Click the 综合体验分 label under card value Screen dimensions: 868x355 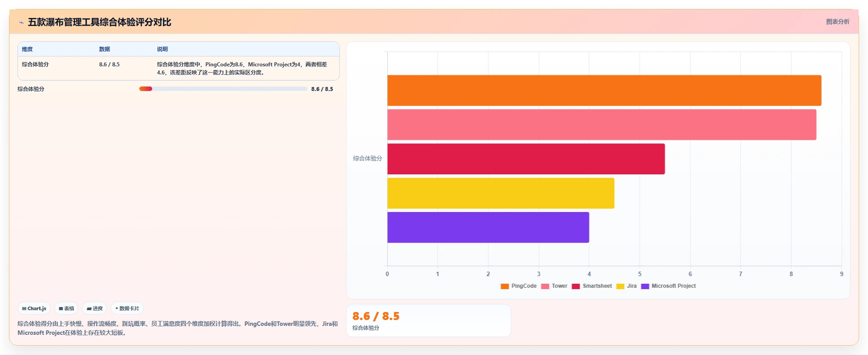pos(366,328)
